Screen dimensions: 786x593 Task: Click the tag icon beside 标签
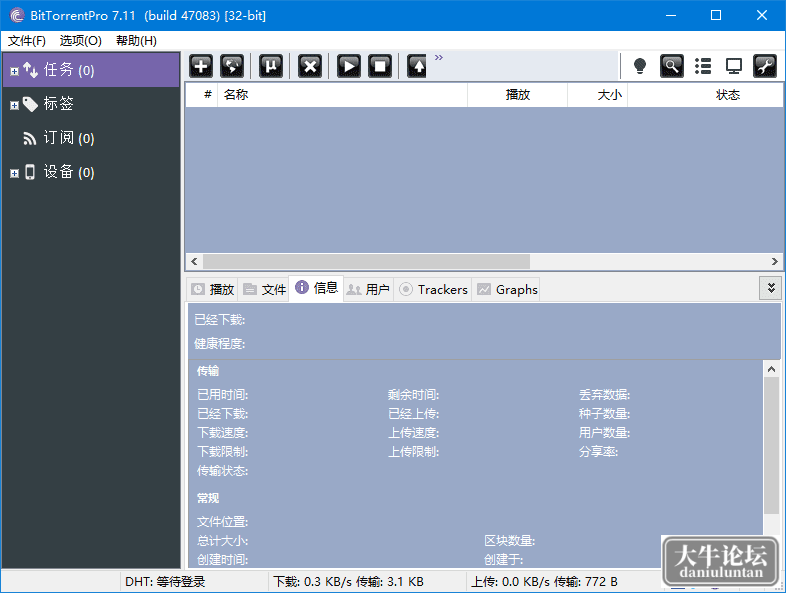pos(30,104)
